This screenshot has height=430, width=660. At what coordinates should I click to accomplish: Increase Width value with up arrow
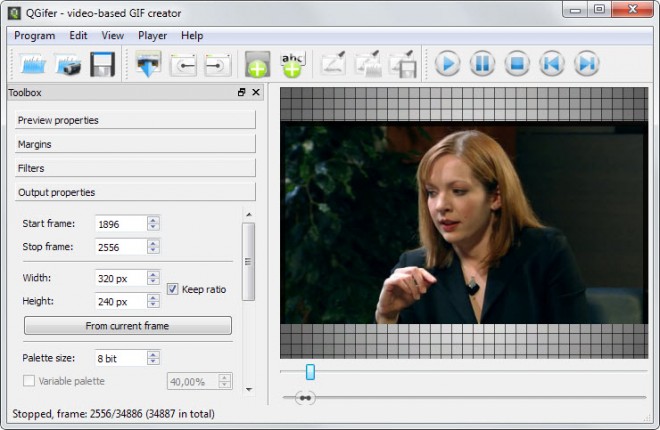tap(153, 274)
